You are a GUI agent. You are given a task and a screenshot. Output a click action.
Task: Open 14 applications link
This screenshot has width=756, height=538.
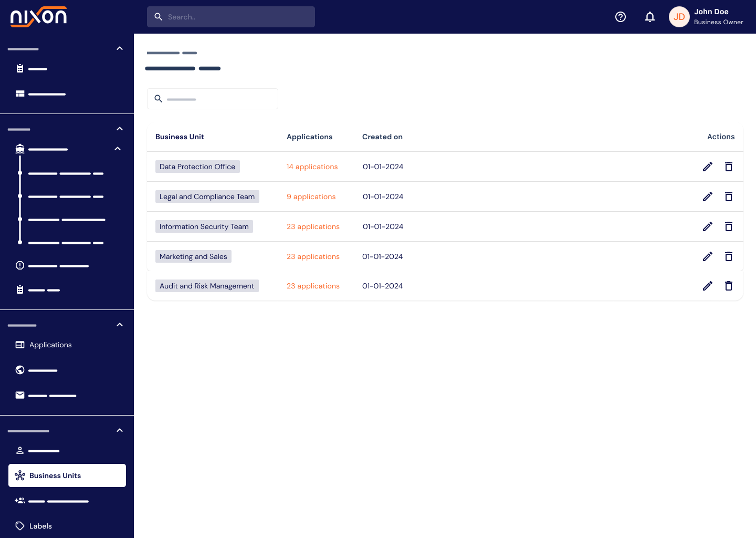click(312, 167)
